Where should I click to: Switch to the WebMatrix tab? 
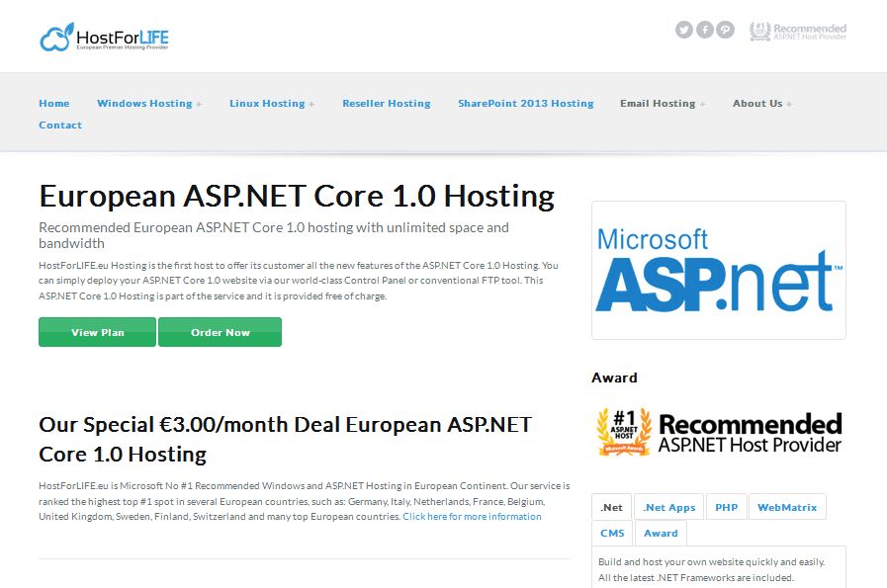[x=787, y=507]
